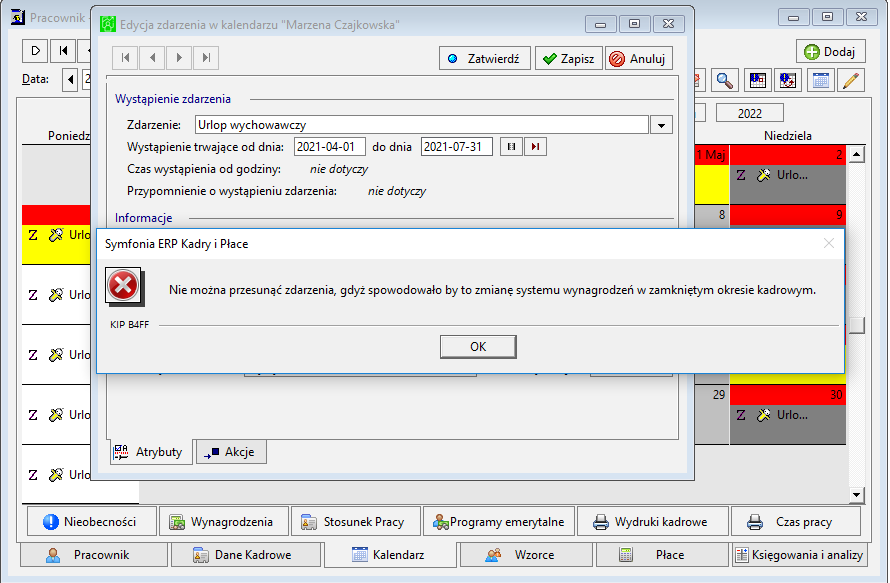The width and height of the screenshot is (890, 583).
Task: Click previous record arrow in dialog toolbar
Action: pyautogui.click(x=152, y=58)
